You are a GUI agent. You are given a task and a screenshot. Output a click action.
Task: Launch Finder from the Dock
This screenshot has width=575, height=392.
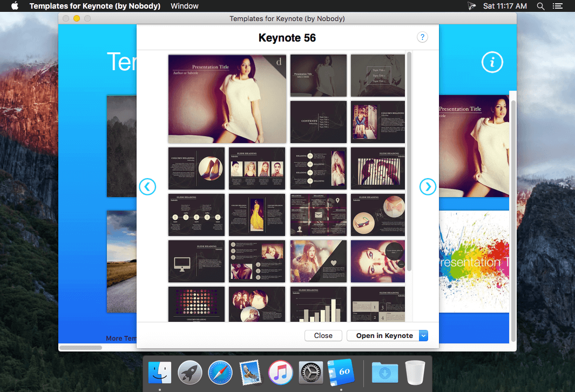[160, 373]
